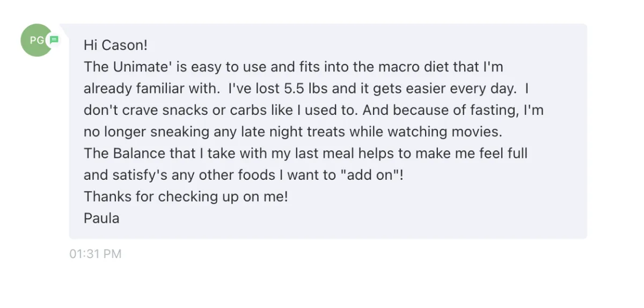Click empty area of the message bubble beside Paula
The image size is (644, 308).
point(349,218)
